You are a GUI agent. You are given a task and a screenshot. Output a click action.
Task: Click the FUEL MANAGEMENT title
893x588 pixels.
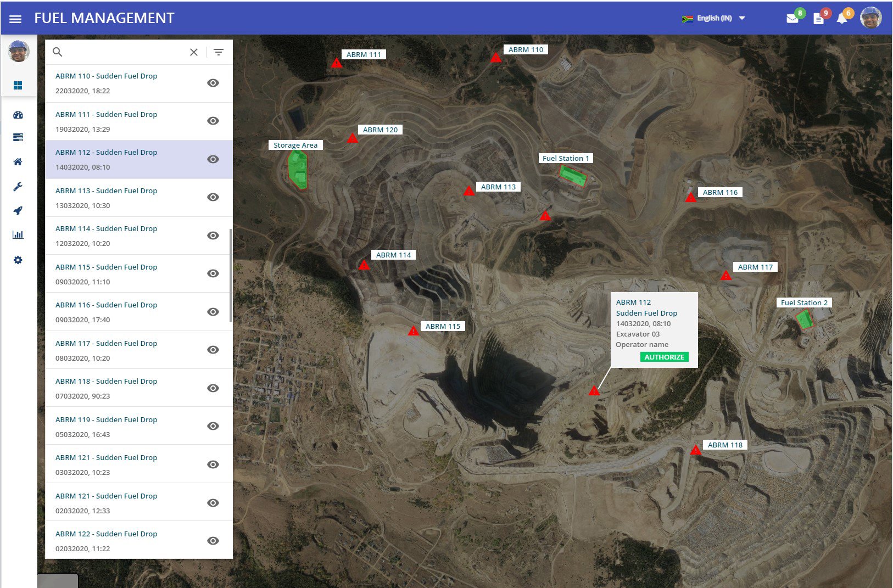[104, 18]
